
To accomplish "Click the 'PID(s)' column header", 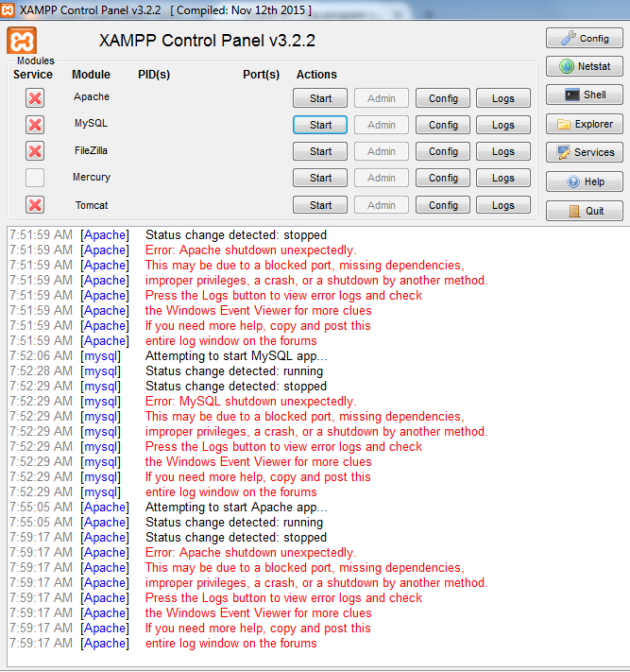I will pyautogui.click(x=154, y=75).
